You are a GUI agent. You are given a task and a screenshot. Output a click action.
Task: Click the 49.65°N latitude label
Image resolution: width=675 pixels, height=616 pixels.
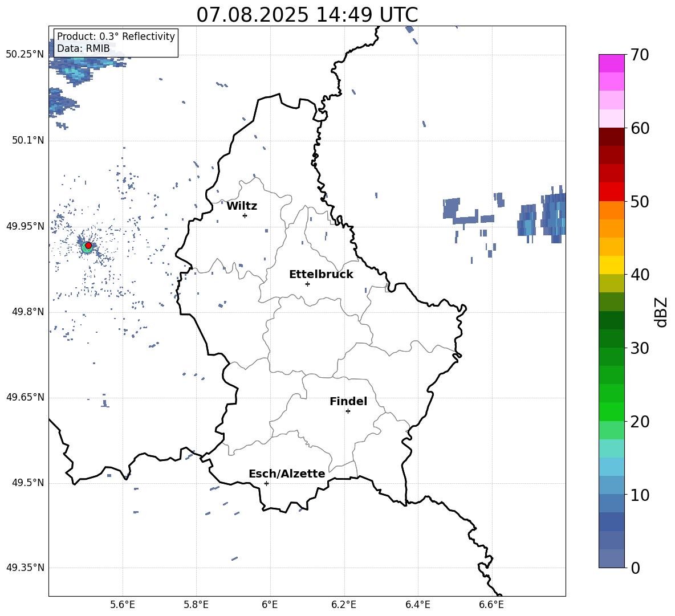(25, 397)
